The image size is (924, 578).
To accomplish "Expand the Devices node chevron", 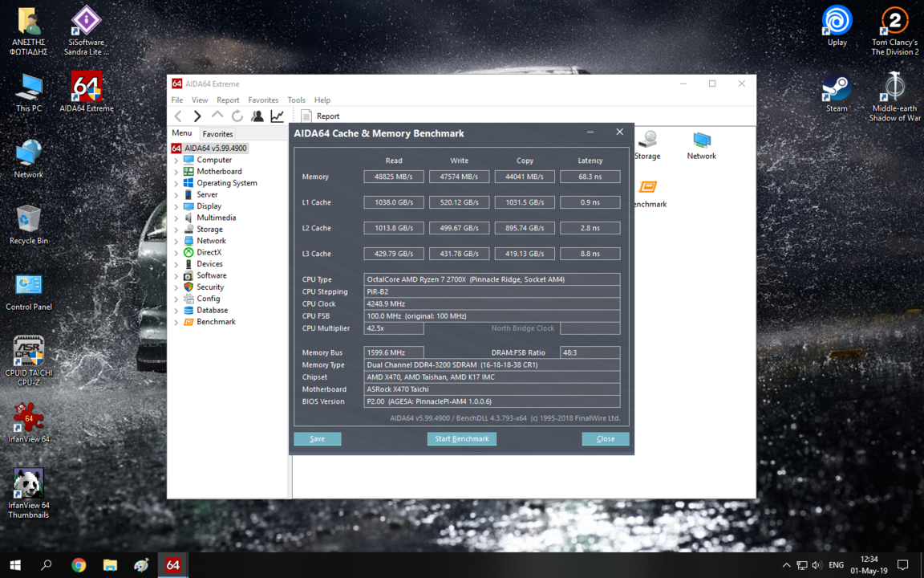I will pos(176,264).
